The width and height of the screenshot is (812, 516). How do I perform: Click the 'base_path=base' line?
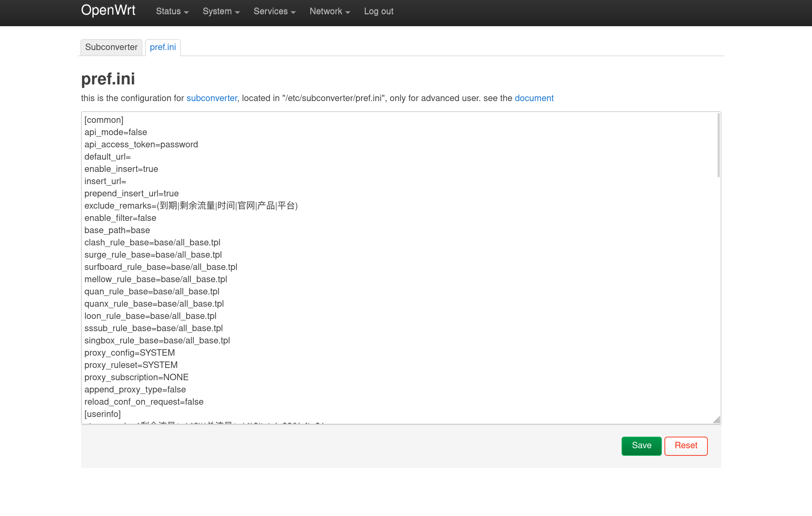click(x=117, y=230)
